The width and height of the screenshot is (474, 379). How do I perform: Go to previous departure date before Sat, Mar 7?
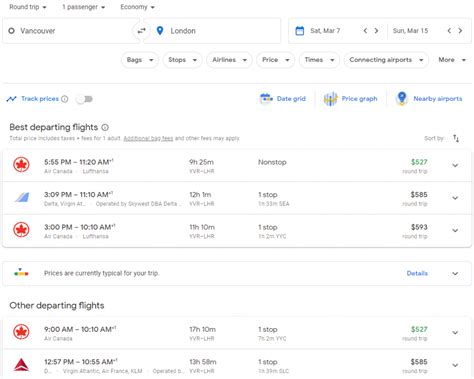pos(365,31)
